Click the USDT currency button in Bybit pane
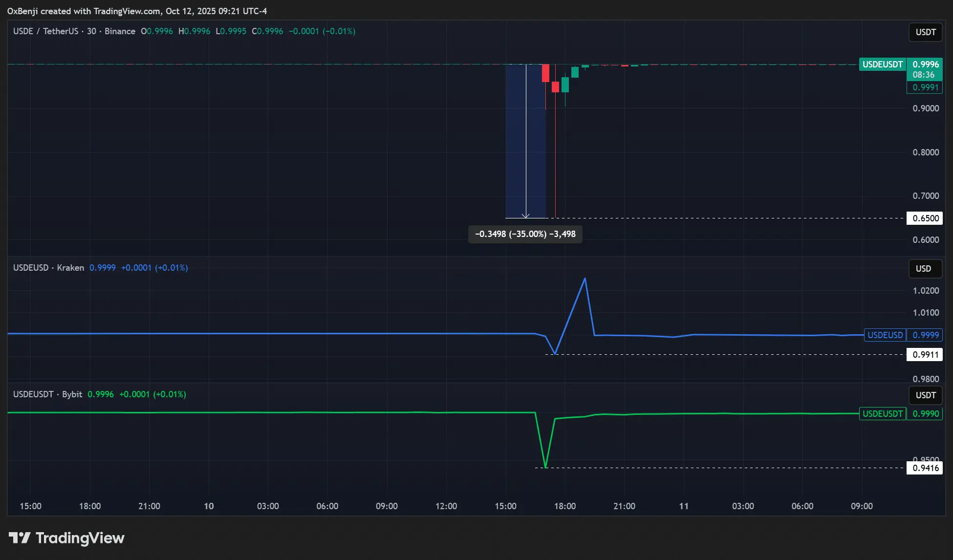Viewport: 953px width, 560px height. 925,395
